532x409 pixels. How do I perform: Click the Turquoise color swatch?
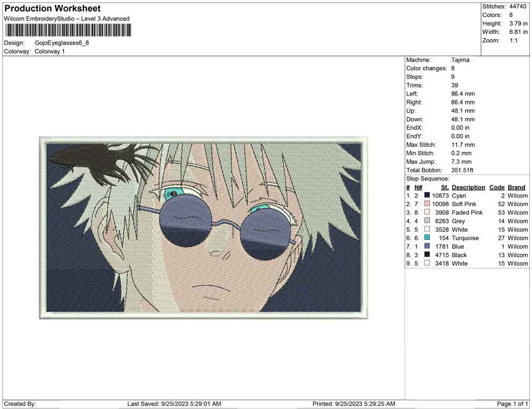click(427, 238)
